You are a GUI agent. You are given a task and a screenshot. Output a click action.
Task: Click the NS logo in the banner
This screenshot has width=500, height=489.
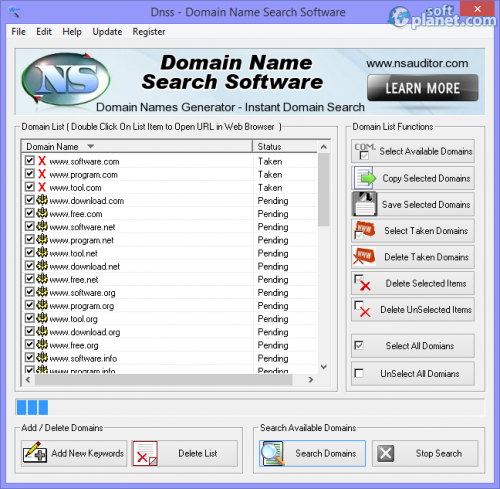click(x=66, y=80)
